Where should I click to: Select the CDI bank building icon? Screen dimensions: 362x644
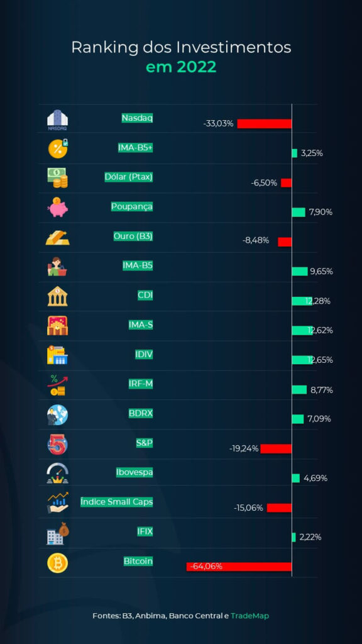click(x=57, y=296)
